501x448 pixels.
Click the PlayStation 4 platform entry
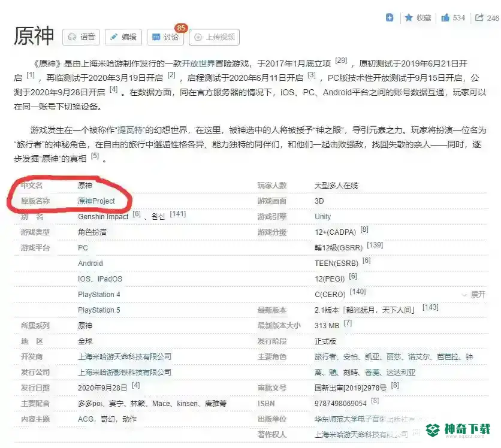[x=99, y=295]
